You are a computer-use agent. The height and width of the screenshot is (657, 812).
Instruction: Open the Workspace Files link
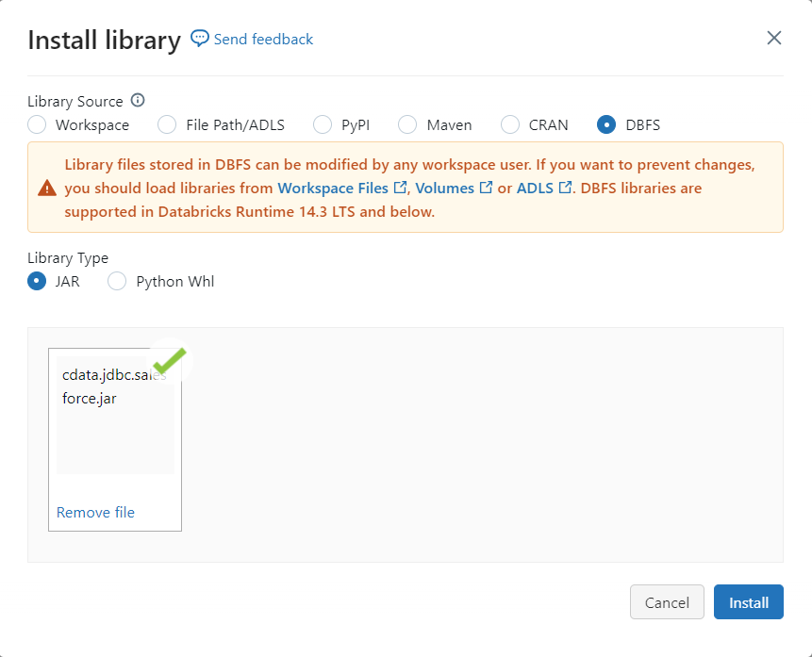[333, 188]
